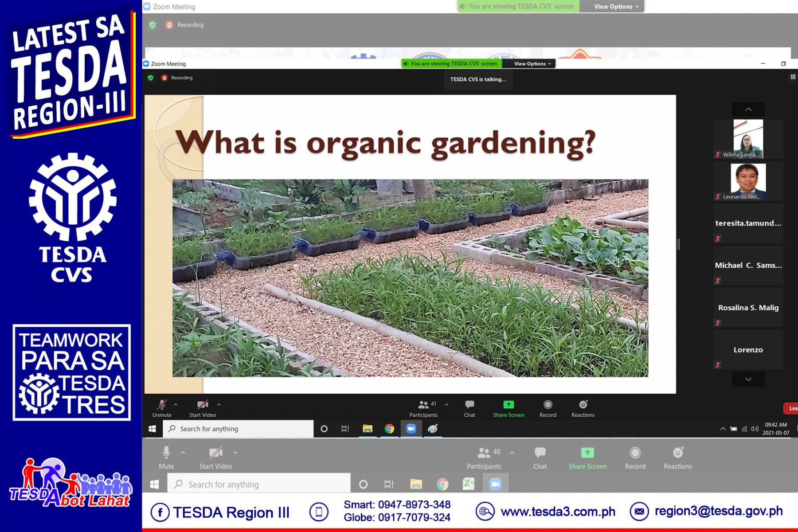Open Participants panel showing 40
This screenshot has width=798, height=532.
coord(484,458)
